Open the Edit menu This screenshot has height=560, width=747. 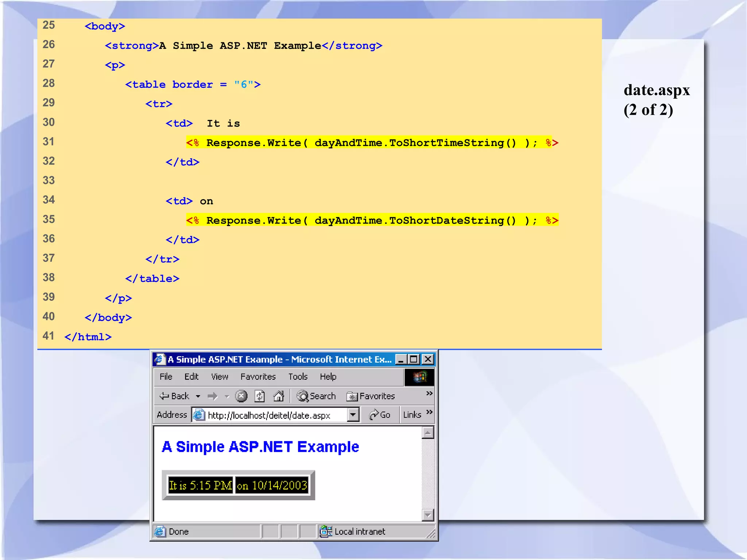pos(191,377)
